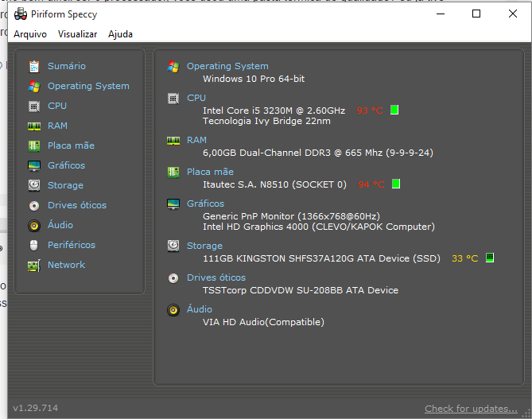Click the Check for updates link
This screenshot has height=419, width=532.
[471, 409]
